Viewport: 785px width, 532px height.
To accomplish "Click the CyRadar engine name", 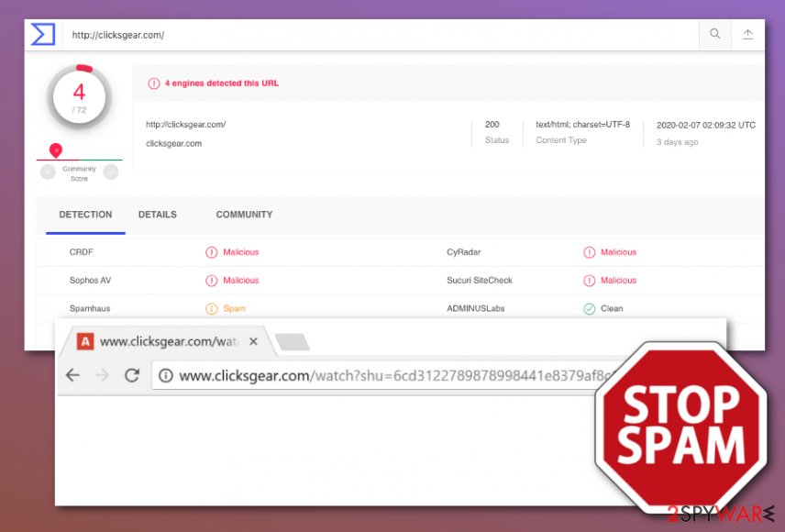I will [464, 252].
